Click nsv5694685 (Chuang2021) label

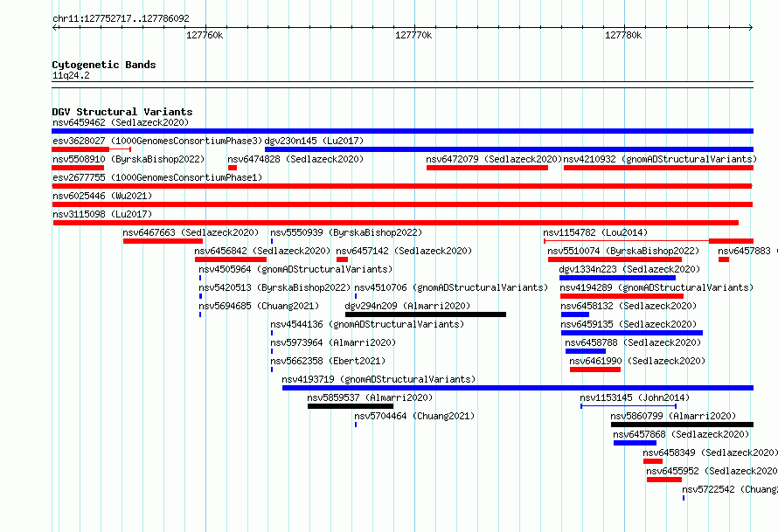point(259,306)
